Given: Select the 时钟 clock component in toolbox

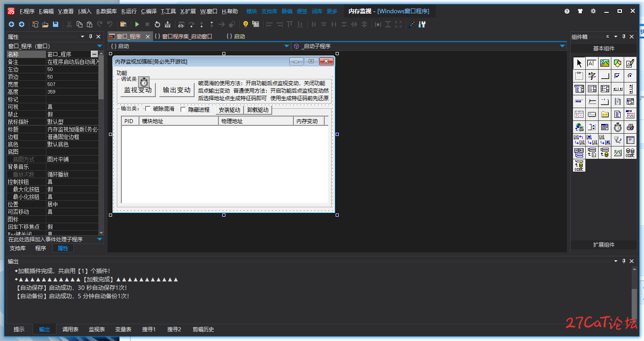Looking at the screenshot, I should point(618,127).
